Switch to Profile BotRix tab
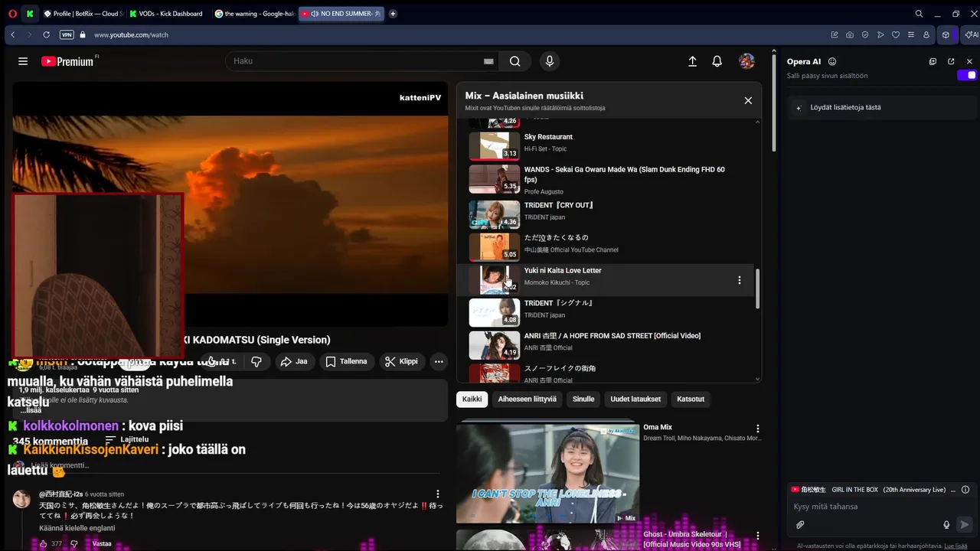 pos(82,14)
